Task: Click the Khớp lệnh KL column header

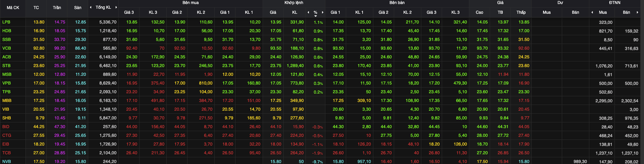Action: pos(294,12)
